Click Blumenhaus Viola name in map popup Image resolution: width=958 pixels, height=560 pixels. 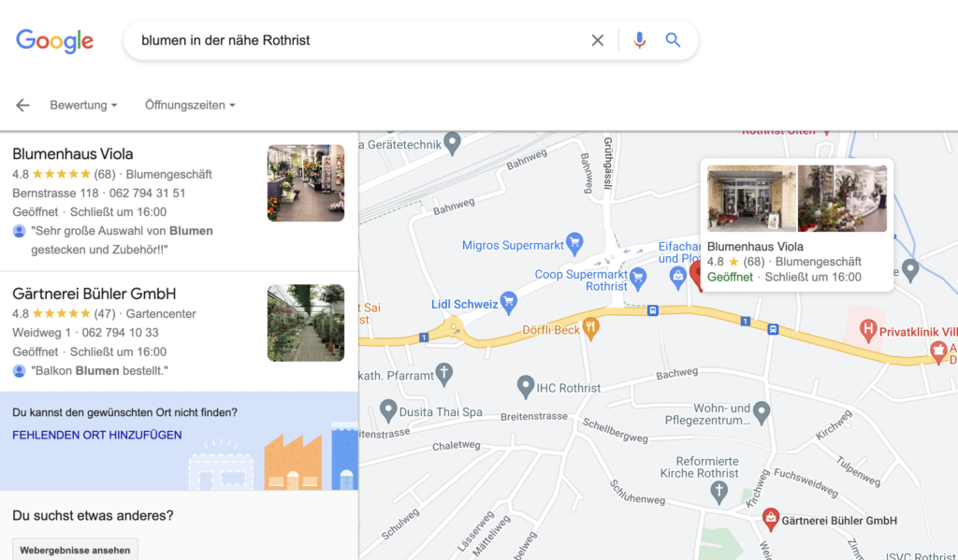coord(755,247)
